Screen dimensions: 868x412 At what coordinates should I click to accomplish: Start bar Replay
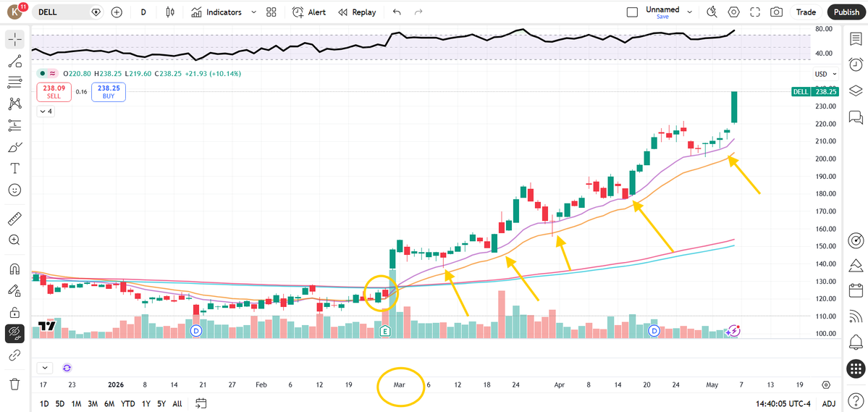tap(357, 12)
